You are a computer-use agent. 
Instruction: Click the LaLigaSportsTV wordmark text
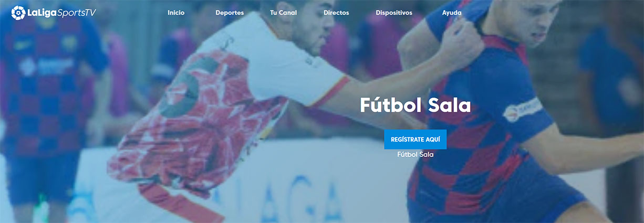(61, 13)
